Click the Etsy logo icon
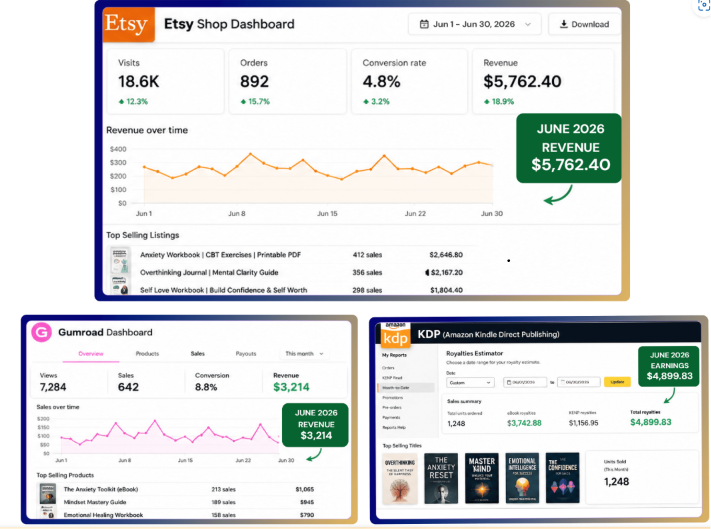 [x=129, y=24]
